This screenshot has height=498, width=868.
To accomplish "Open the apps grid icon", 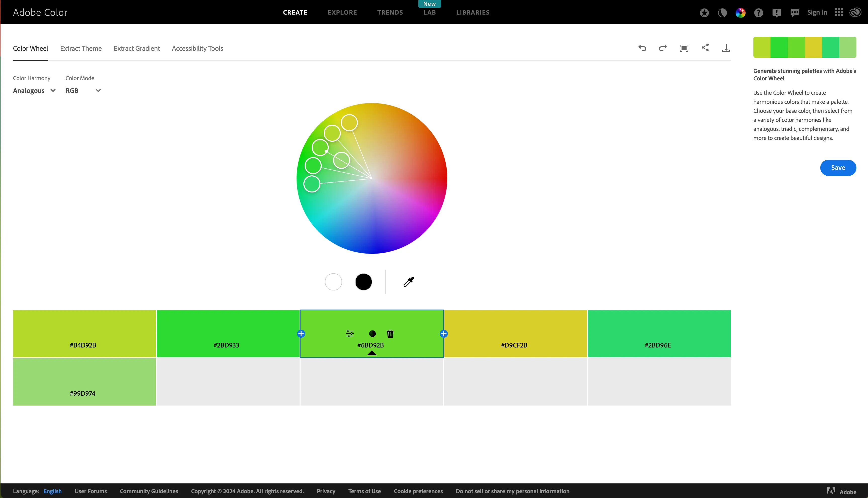I will 839,13.
